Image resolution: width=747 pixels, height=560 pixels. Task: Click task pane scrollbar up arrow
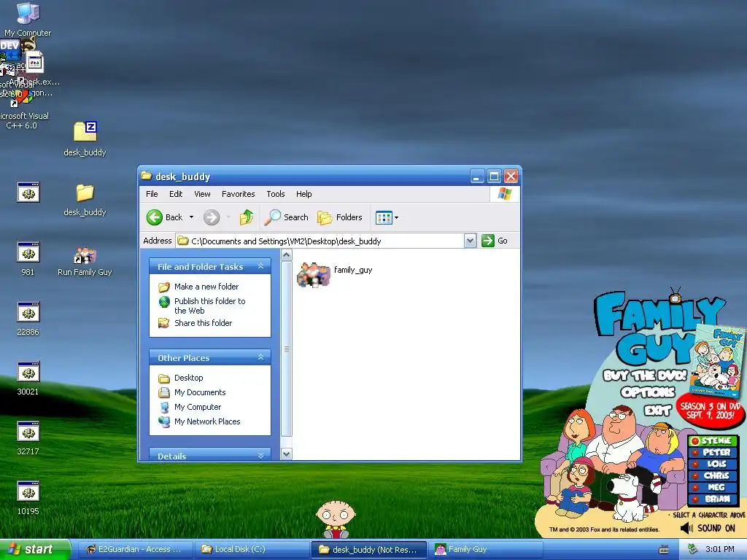coord(286,254)
